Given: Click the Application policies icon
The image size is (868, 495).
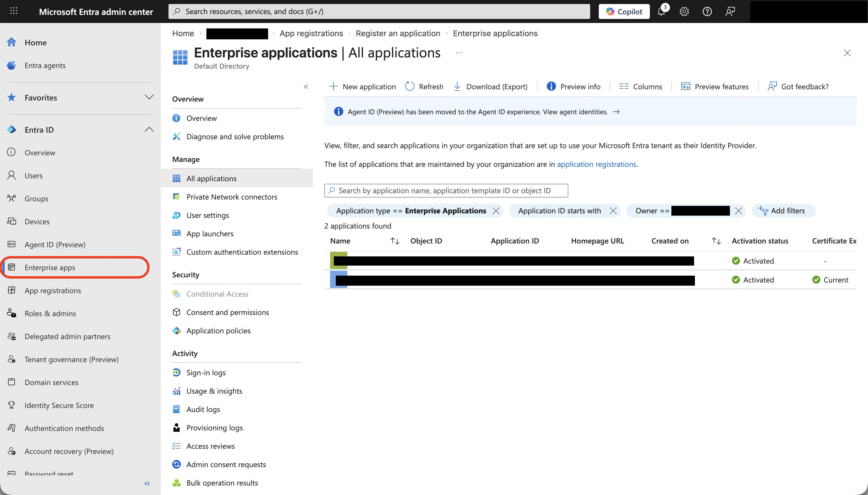Looking at the screenshot, I should 177,330.
